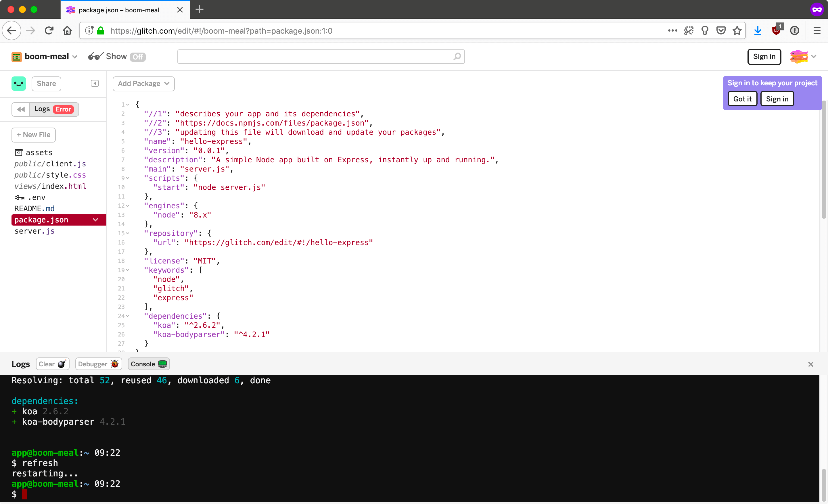The image size is (828, 504).
Task: Reload the current page
Action: 49,30
